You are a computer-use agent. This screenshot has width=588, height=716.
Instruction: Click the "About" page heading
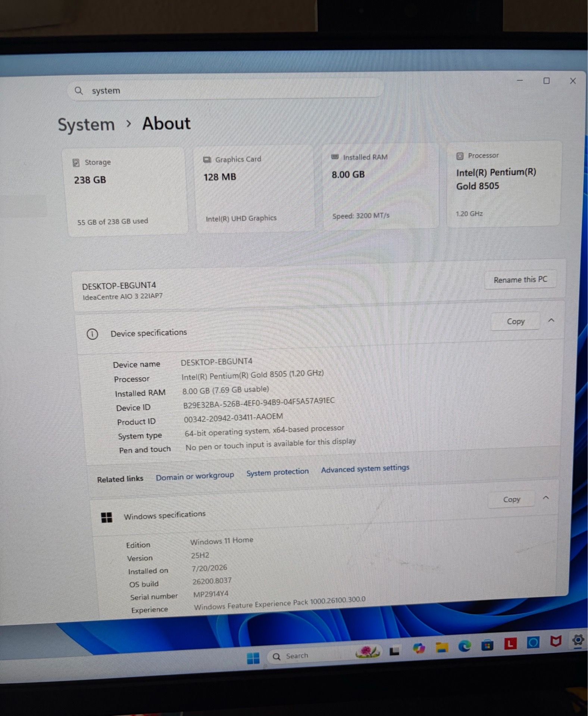pyautogui.click(x=166, y=123)
